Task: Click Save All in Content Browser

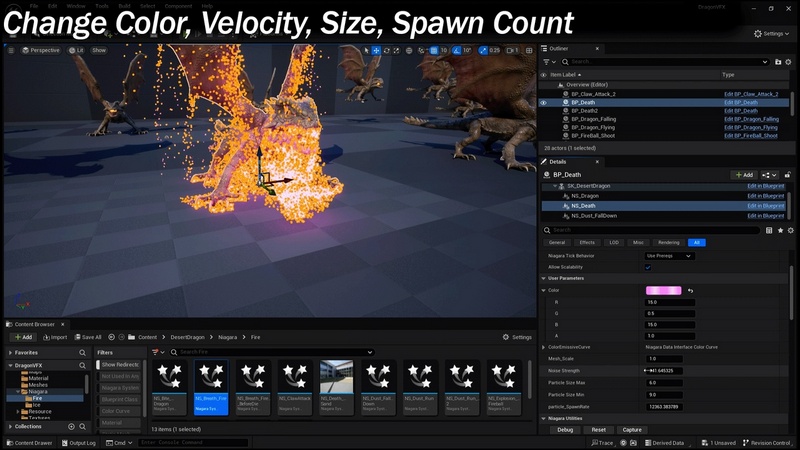Action: click(87, 337)
